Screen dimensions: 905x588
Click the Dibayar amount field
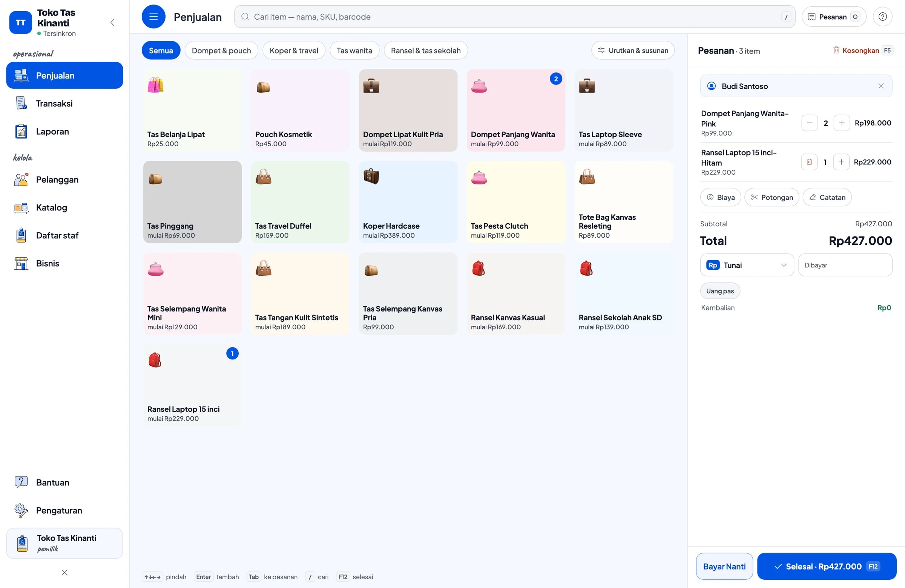[x=845, y=265]
